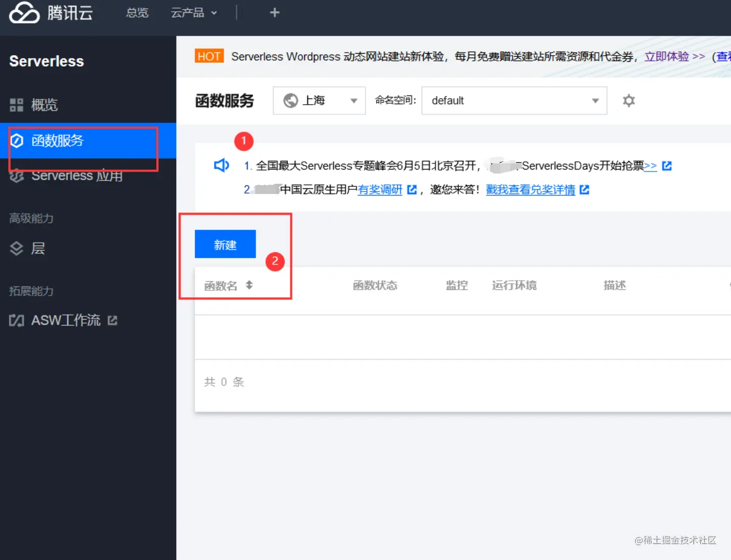Viewport: 731px width, 560px height.
Task: Click the ASW工作流 workflow icon
Action: [x=16, y=321]
